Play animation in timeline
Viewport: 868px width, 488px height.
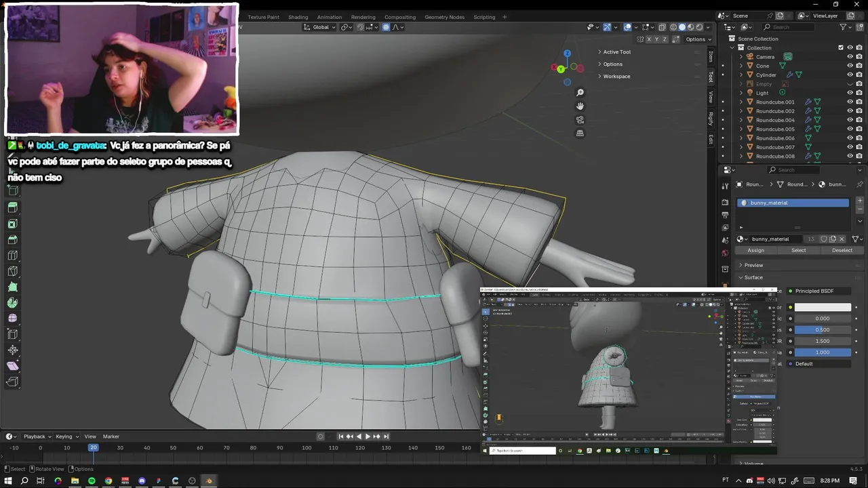tap(368, 436)
